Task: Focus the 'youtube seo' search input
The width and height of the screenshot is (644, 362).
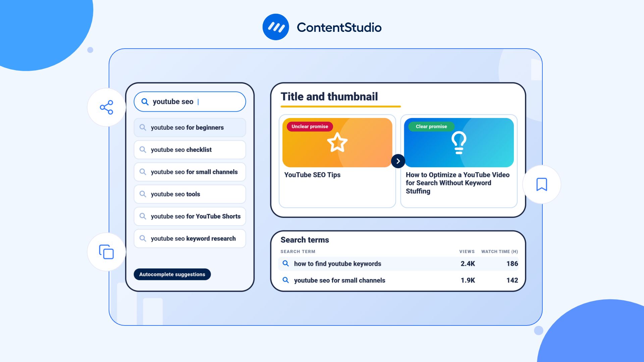Action: coord(190,102)
